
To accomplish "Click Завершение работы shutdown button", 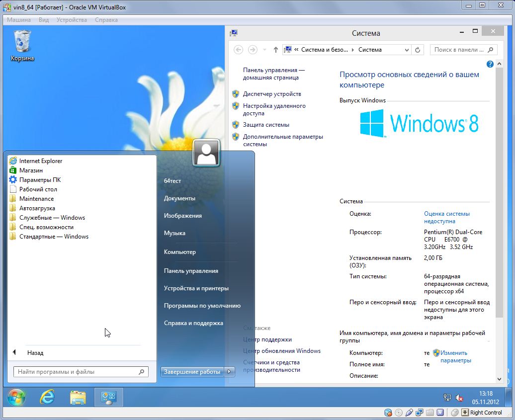I will [192, 372].
